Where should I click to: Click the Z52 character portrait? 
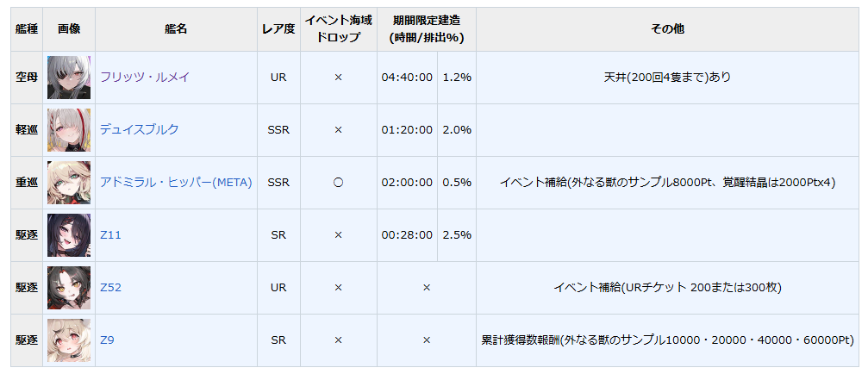pos(69,288)
